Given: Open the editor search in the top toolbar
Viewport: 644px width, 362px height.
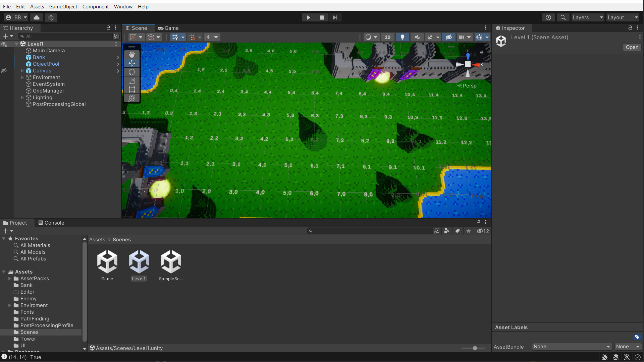Looking at the screenshot, I should point(563,17).
